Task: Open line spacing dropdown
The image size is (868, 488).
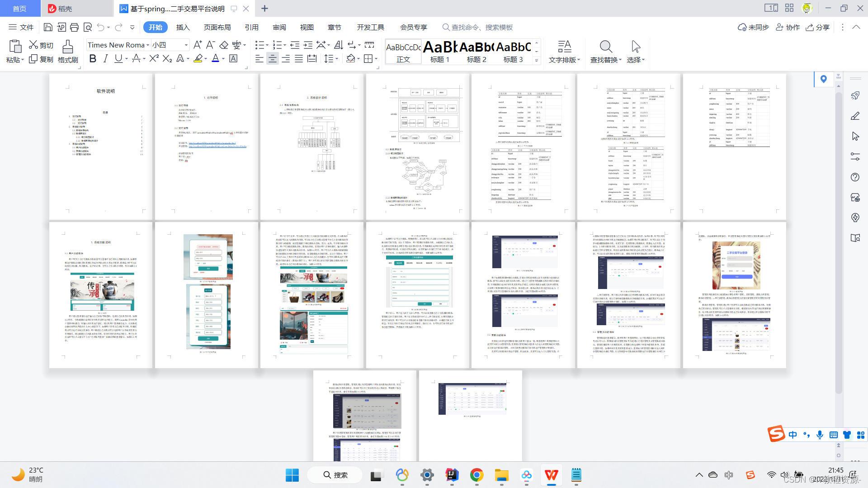Action: [x=337, y=59]
